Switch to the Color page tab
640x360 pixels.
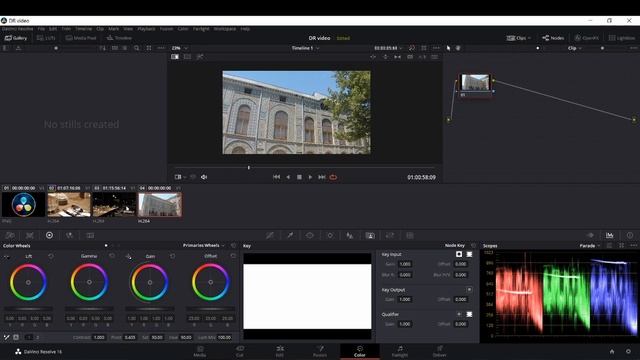[x=360, y=351]
